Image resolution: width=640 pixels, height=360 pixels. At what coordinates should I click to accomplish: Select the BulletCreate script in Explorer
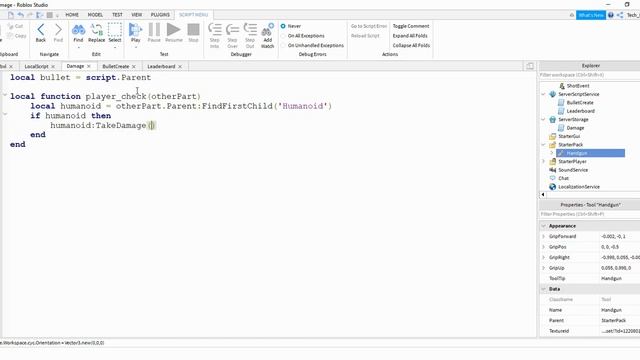coord(580,103)
